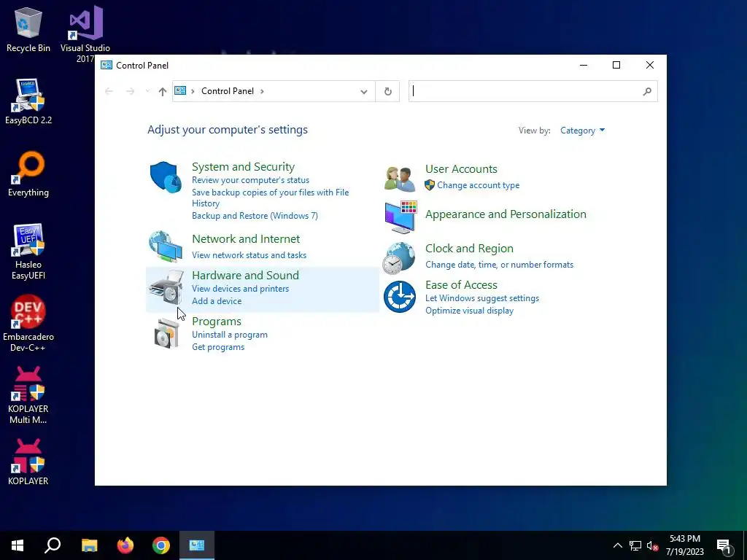Select the Everything desktop shortcut
This screenshot has height=560, width=747.
click(28, 174)
